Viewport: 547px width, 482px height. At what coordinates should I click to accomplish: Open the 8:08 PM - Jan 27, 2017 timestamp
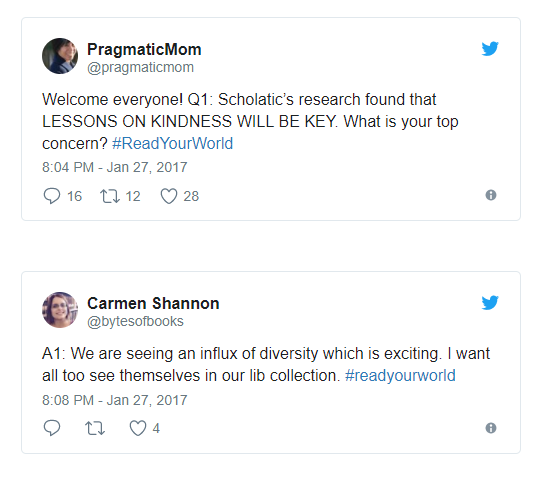[115, 400]
